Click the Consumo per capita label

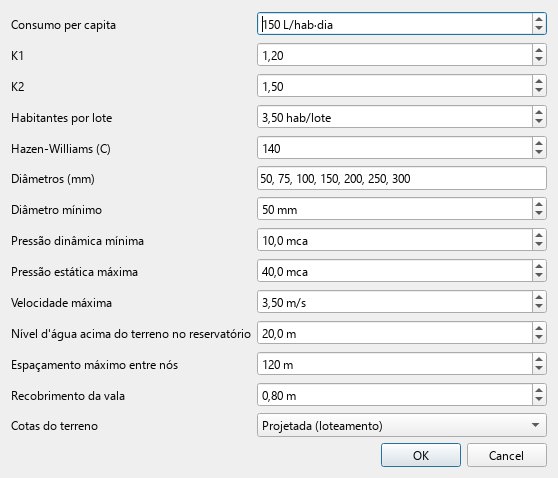click(63, 25)
